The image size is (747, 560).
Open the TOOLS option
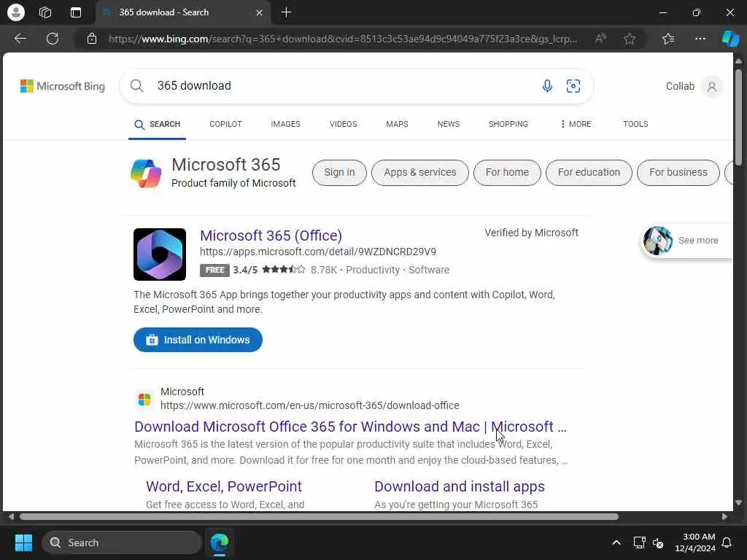635,124
